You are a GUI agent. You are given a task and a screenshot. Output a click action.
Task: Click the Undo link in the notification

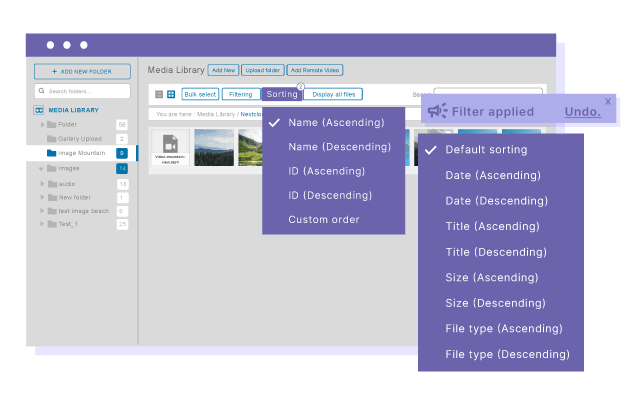(x=583, y=112)
